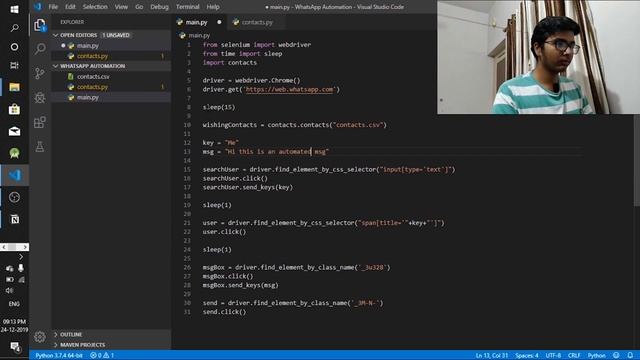Screen dimensions: 640x360
Task: Open the Test beaker view
Action: (40, 147)
